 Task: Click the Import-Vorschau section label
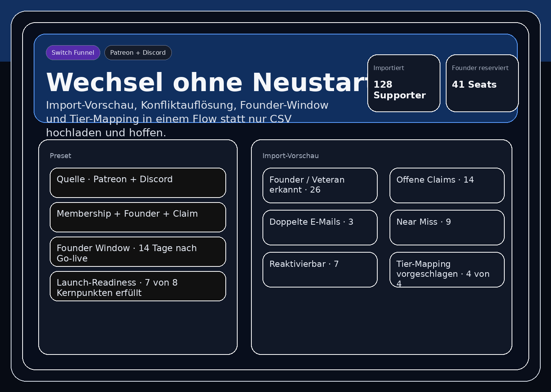coord(290,156)
